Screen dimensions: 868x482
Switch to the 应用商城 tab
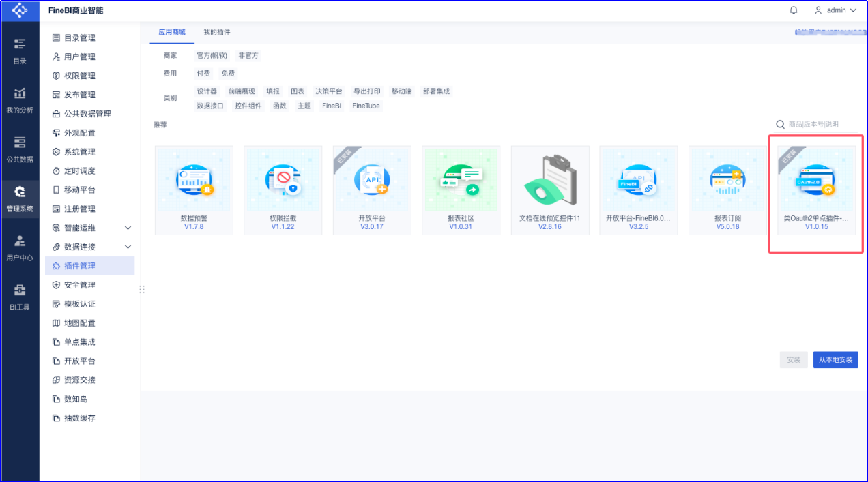(x=172, y=32)
